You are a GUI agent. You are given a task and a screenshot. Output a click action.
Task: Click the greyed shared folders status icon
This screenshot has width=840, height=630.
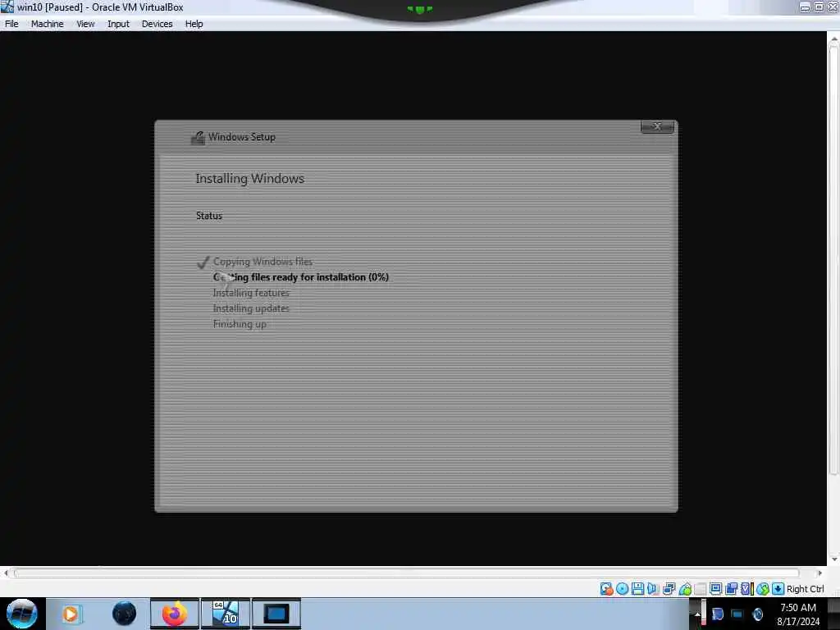(701, 589)
